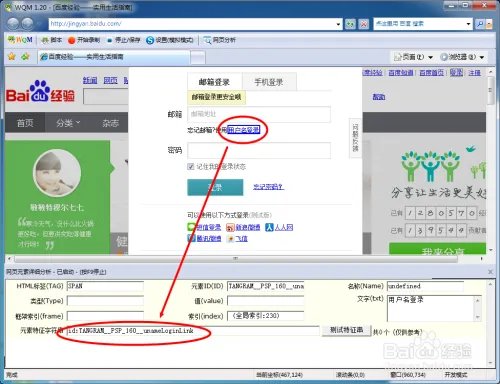Click the 用户名登录 username login link
This screenshot has width=500, height=384.
(x=244, y=130)
